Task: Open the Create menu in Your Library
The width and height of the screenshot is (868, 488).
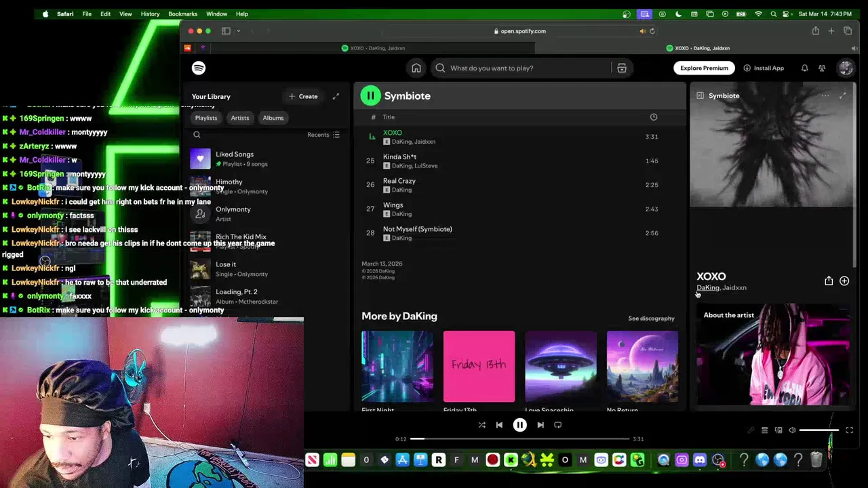Action: coord(302,96)
